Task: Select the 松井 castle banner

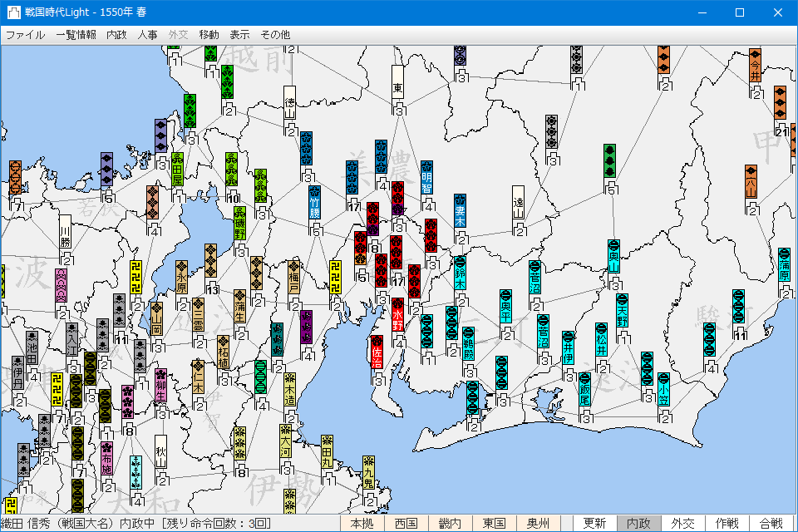Action: point(601,339)
